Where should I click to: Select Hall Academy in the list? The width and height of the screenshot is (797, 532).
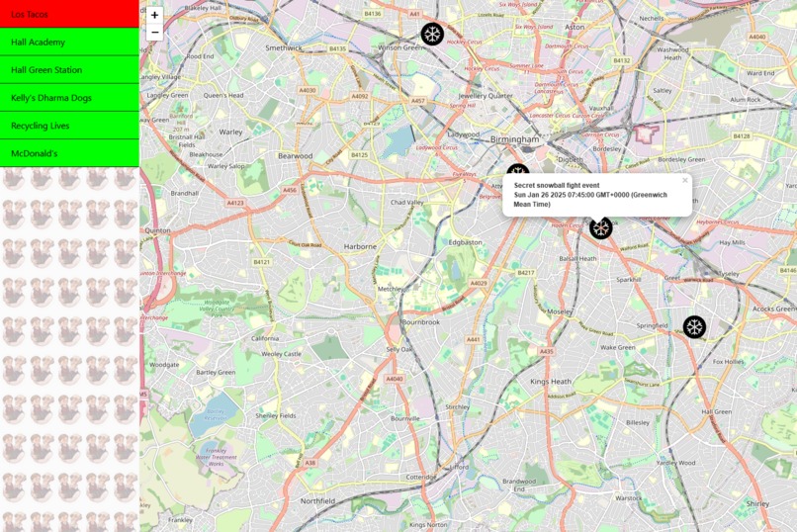[x=69, y=42]
